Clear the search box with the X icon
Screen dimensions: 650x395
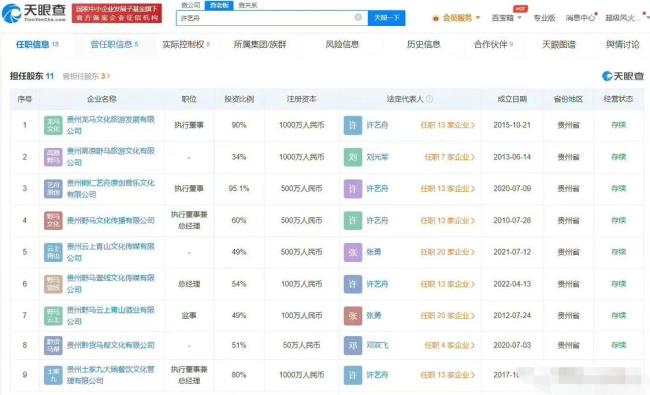358,17
